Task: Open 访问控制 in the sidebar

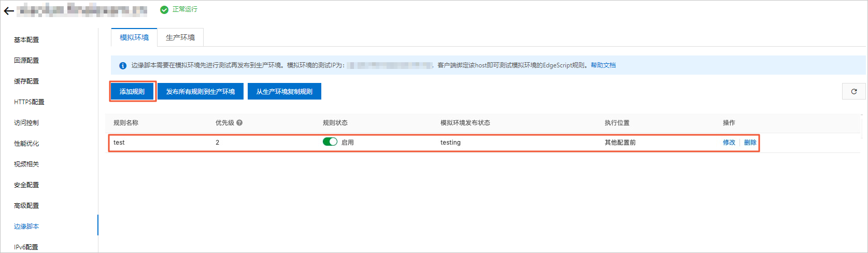Action: click(x=26, y=122)
